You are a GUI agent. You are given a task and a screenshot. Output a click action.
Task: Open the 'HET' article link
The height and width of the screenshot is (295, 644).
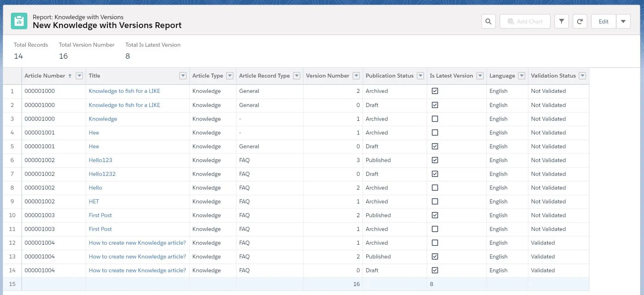click(94, 202)
